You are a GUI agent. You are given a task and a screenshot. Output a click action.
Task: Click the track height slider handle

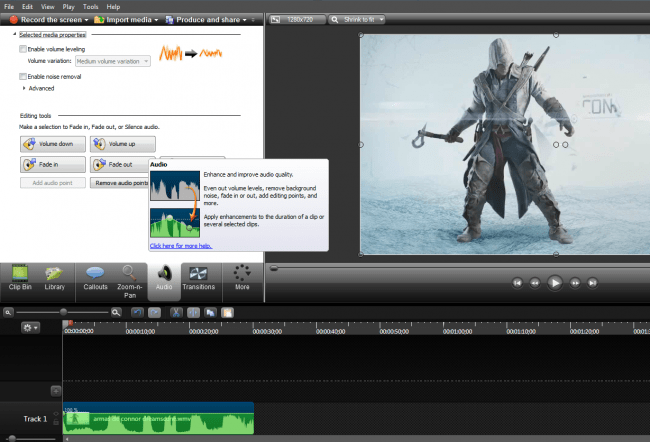tap(12, 438)
